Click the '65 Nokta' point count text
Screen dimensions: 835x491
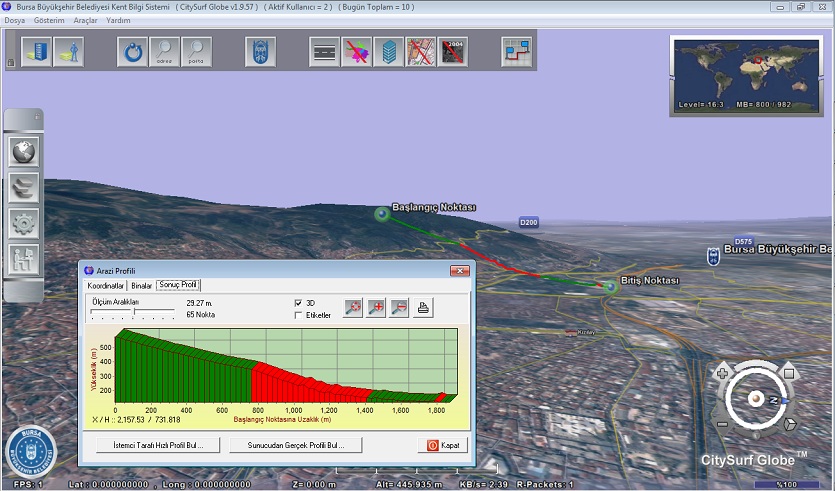tap(200, 315)
